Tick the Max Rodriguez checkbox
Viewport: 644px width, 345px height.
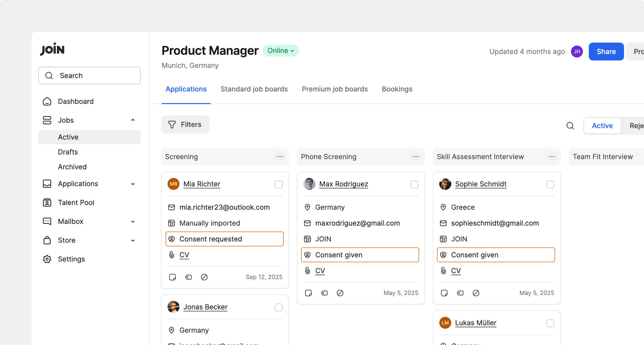pos(414,184)
